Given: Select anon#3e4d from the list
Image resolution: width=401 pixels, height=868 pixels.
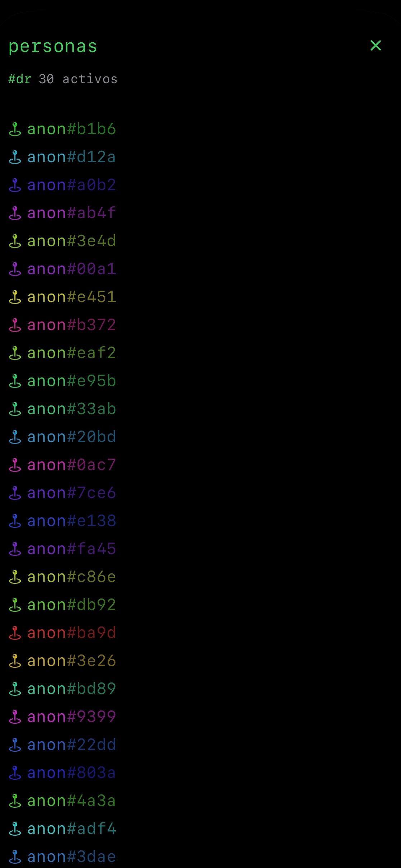Looking at the screenshot, I should point(71,241).
